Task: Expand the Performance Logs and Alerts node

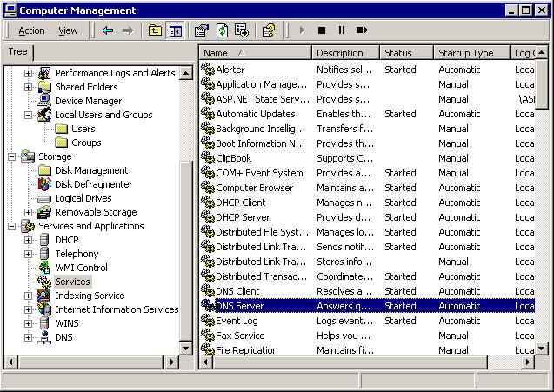Action: 28,74
